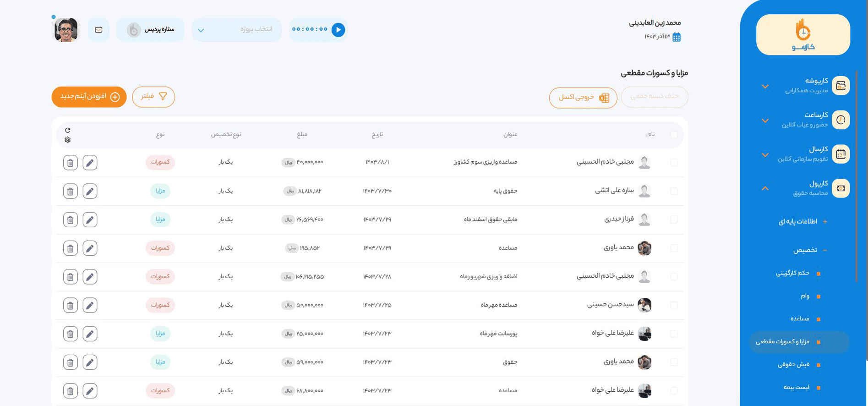Toggle the select-all checkbox in table header
The height and width of the screenshot is (406, 868).
pos(674,135)
